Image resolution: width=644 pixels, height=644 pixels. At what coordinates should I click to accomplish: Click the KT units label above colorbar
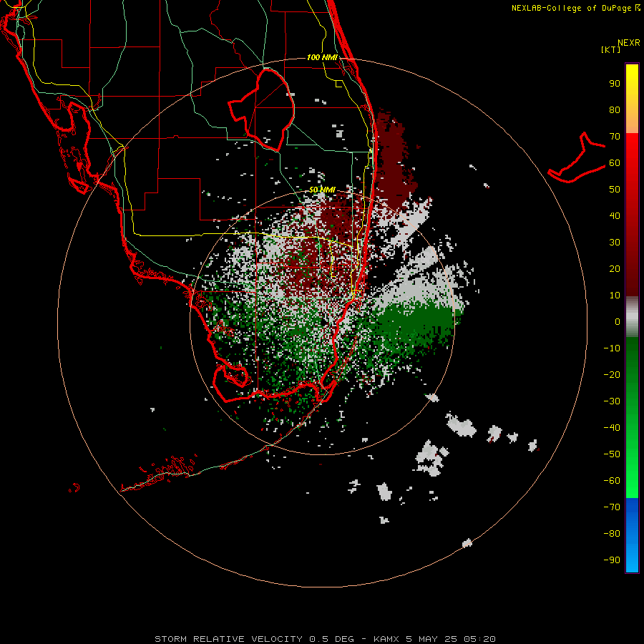tap(611, 49)
